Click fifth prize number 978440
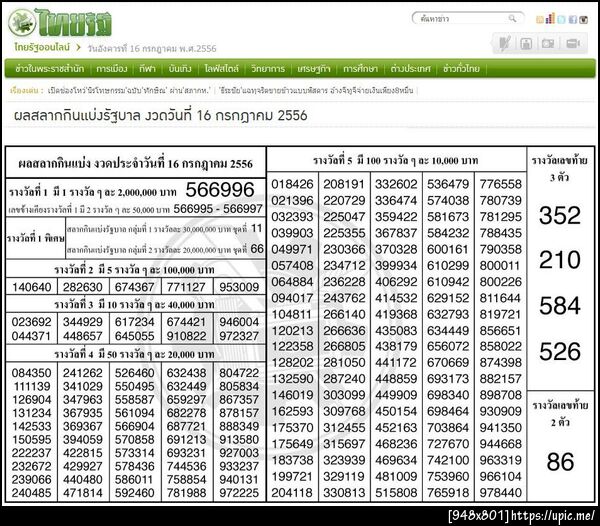 pyautogui.click(x=501, y=493)
